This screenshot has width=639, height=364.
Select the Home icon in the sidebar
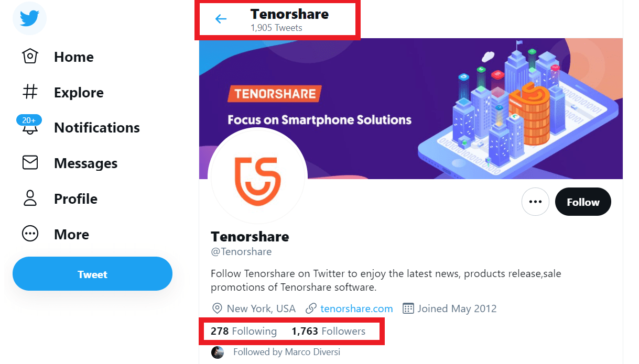(x=30, y=57)
